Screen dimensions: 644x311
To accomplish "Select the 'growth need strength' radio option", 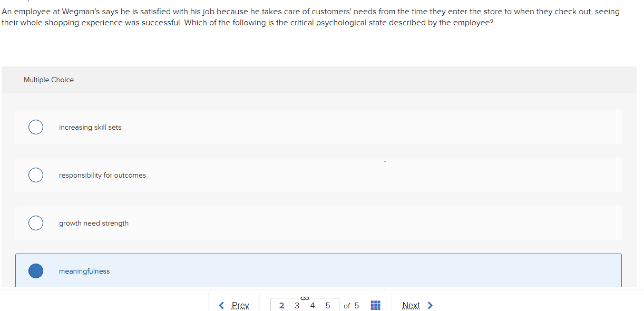I will pos(36,223).
